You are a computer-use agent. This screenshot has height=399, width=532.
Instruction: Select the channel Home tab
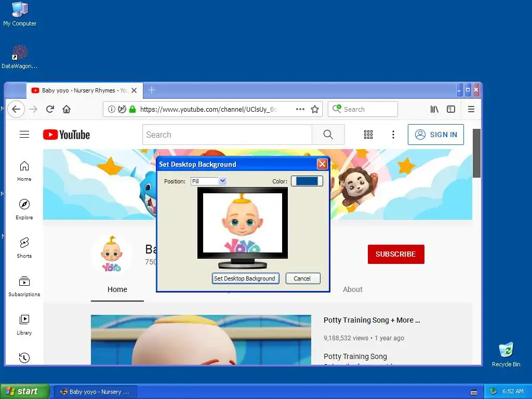(x=117, y=289)
